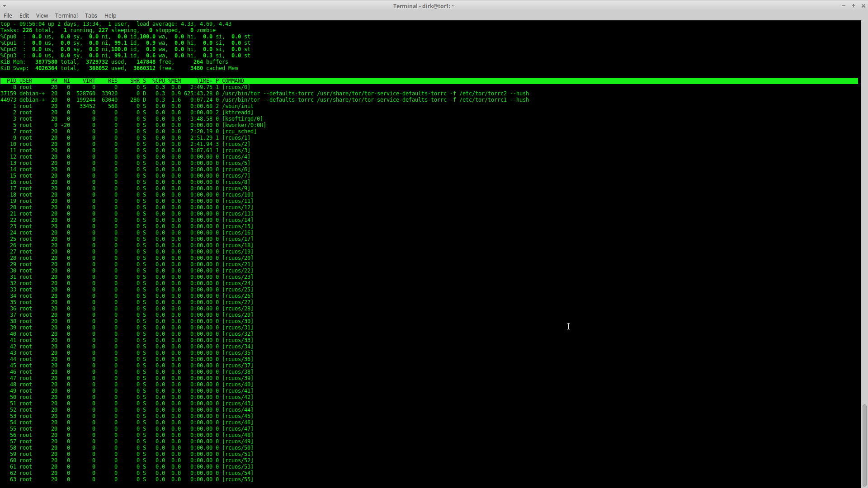This screenshot has height=488, width=868.
Task: Close the terminal window
Action: click(x=863, y=6)
